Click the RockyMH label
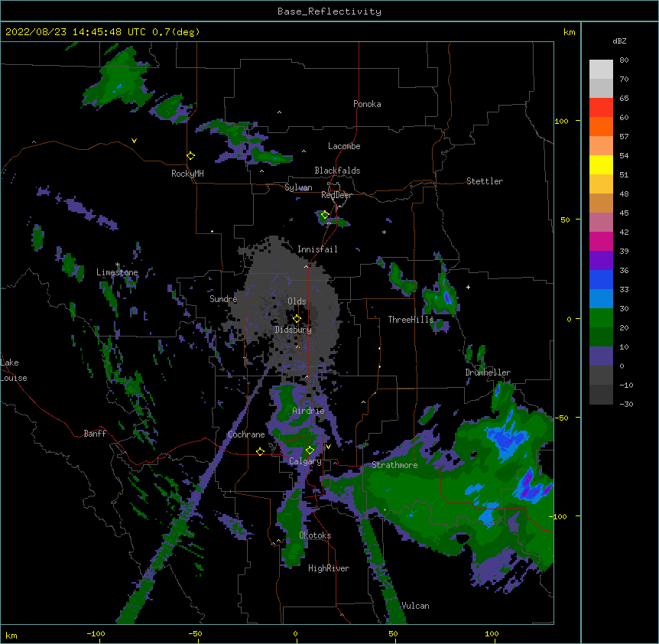659x644 pixels. pyautogui.click(x=187, y=174)
